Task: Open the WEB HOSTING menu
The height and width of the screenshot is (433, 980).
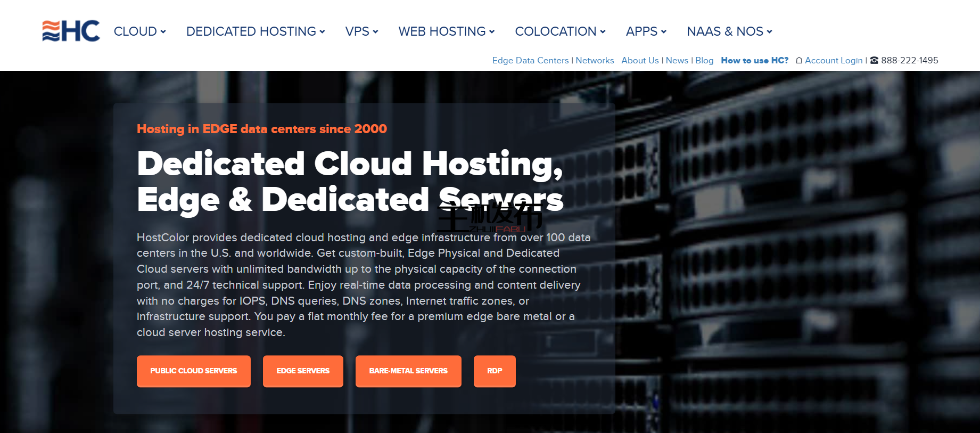Action: point(446,31)
